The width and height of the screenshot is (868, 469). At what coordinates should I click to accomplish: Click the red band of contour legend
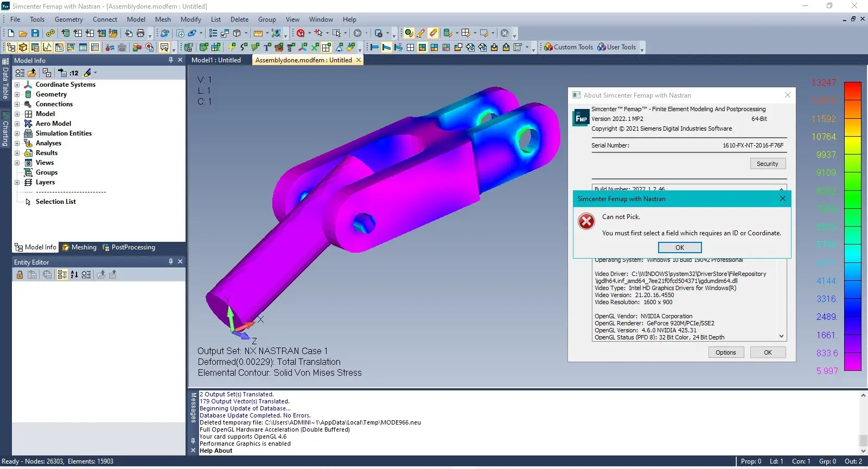pos(853,91)
